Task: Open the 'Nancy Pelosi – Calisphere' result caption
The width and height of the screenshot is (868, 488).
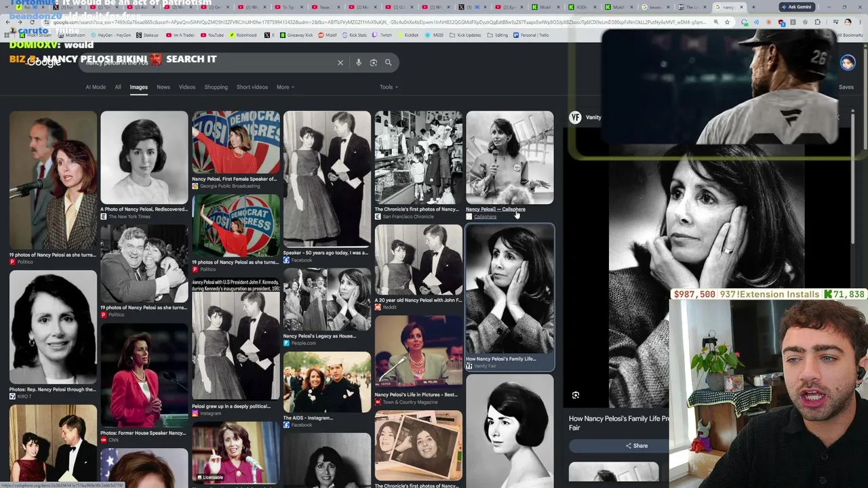Action: tap(496, 209)
